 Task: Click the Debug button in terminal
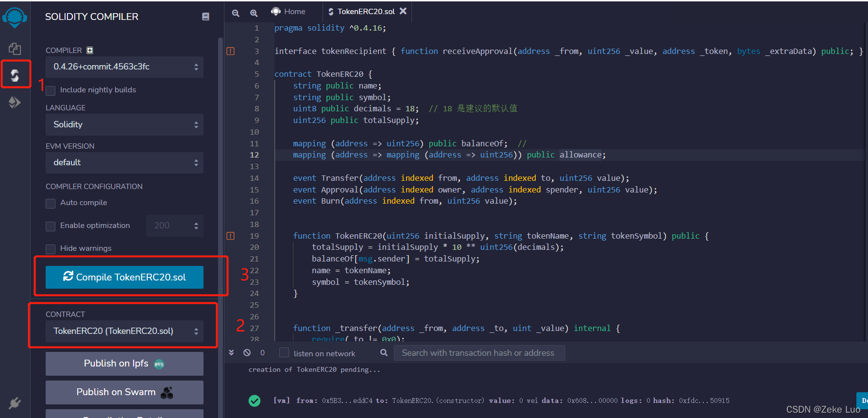coord(863,401)
